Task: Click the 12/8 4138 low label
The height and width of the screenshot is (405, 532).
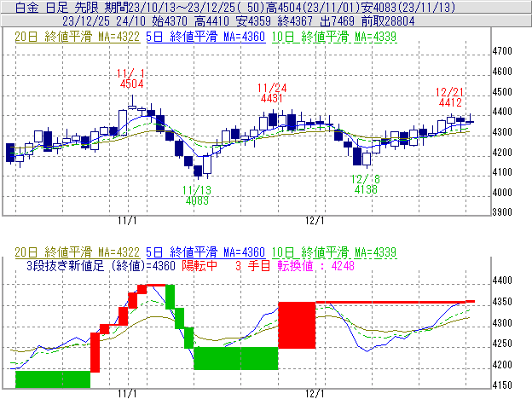Action: [x=366, y=184]
